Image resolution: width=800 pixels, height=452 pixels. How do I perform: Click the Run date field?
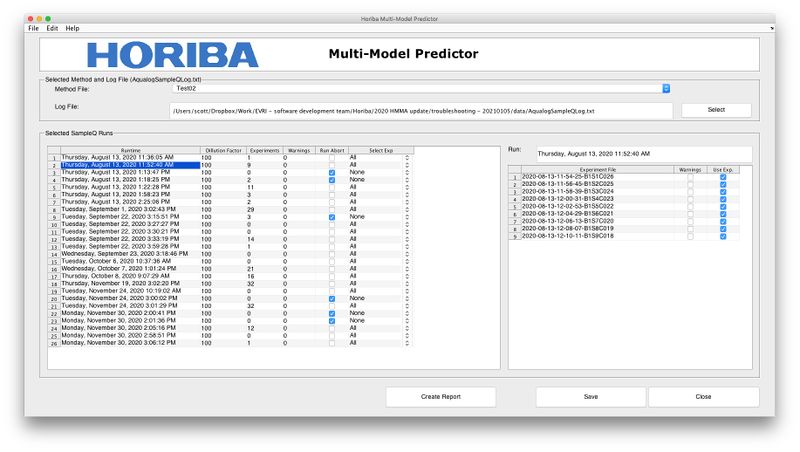(x=644, y=154)
